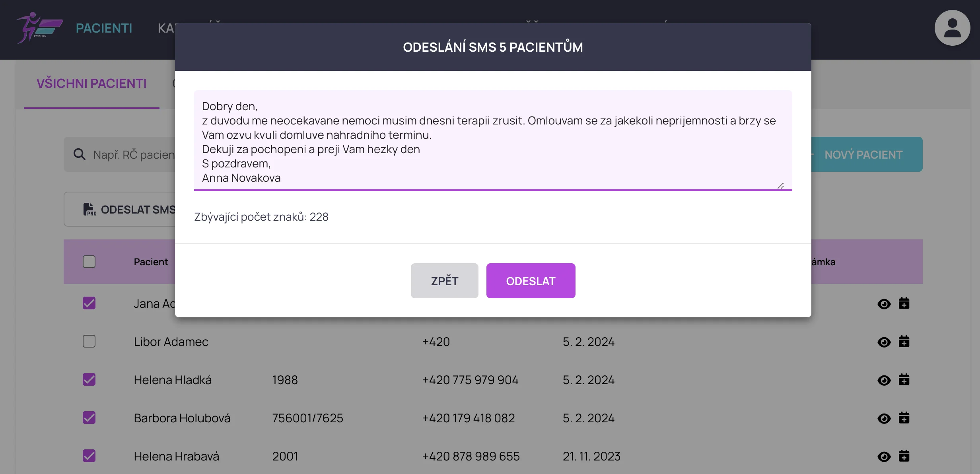This screenshot has height=474, width=980.
Task: View Libor Adamec details eye icon
Action: point(884,342)
